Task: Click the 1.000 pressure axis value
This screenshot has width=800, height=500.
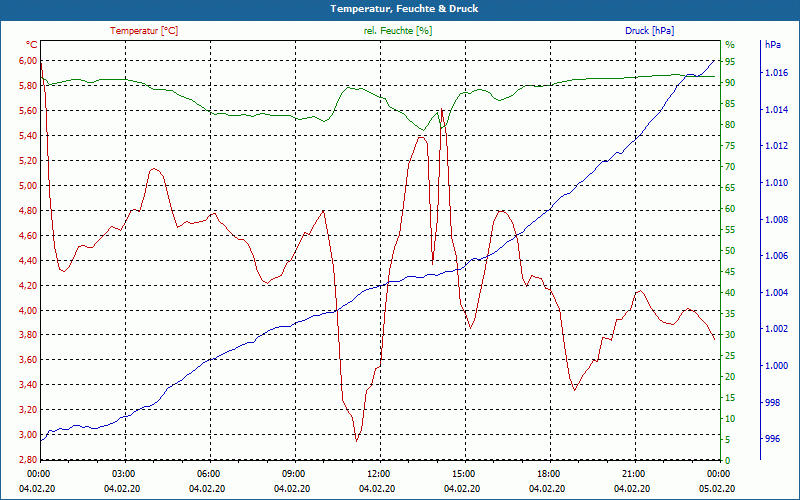Action: tap(776, 366)
